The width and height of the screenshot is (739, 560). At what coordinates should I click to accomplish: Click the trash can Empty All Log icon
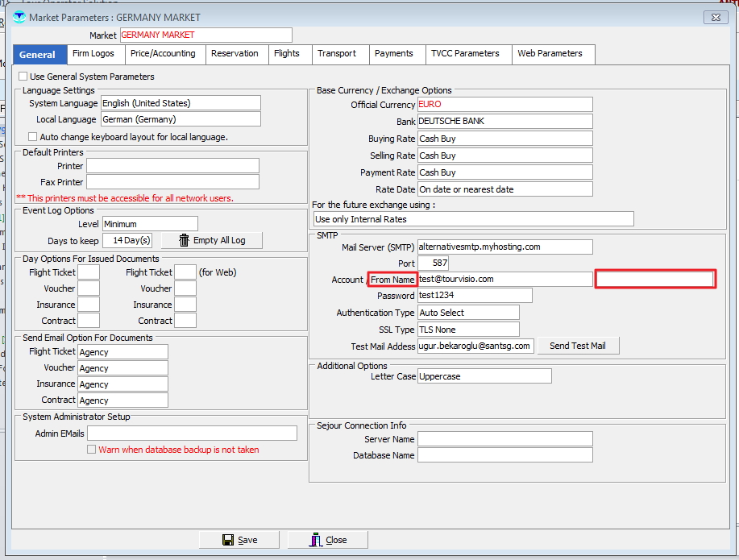tap(184, 240)
